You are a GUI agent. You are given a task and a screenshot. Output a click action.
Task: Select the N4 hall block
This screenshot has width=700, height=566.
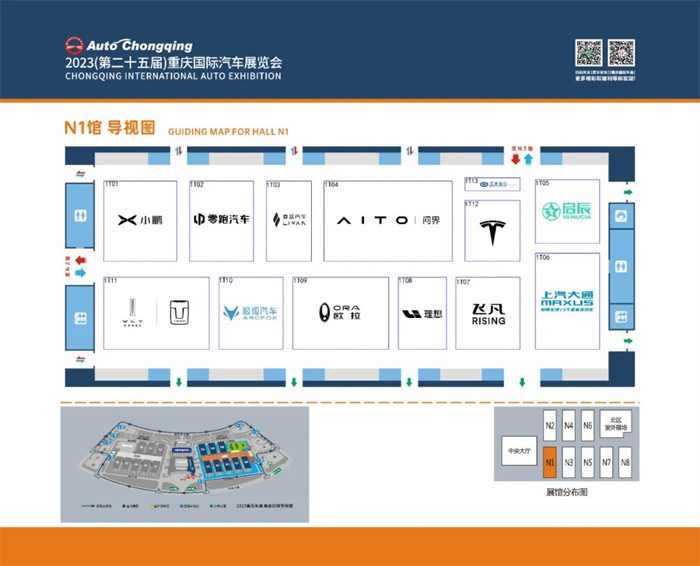tap(568, 426)
